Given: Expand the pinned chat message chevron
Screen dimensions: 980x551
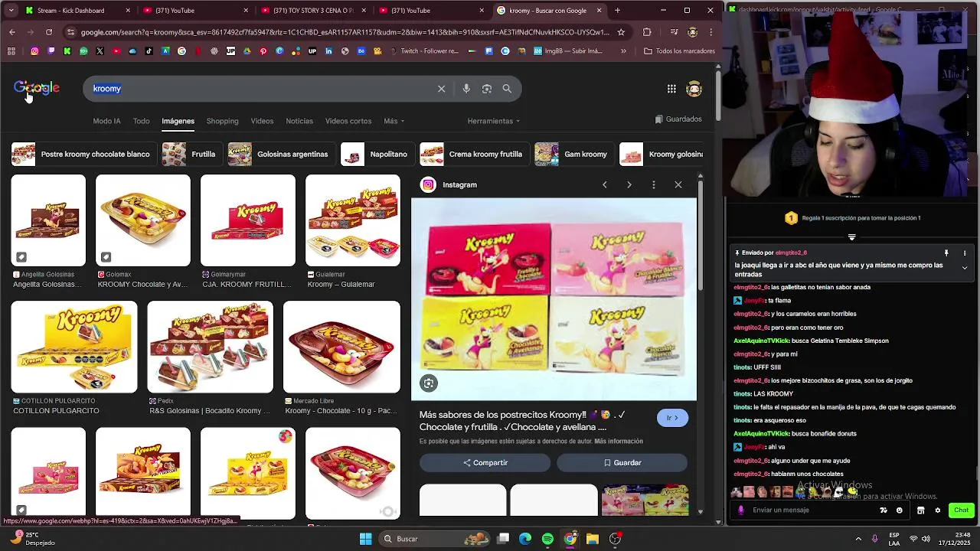Looking at the screenshot, I should 965,268.
